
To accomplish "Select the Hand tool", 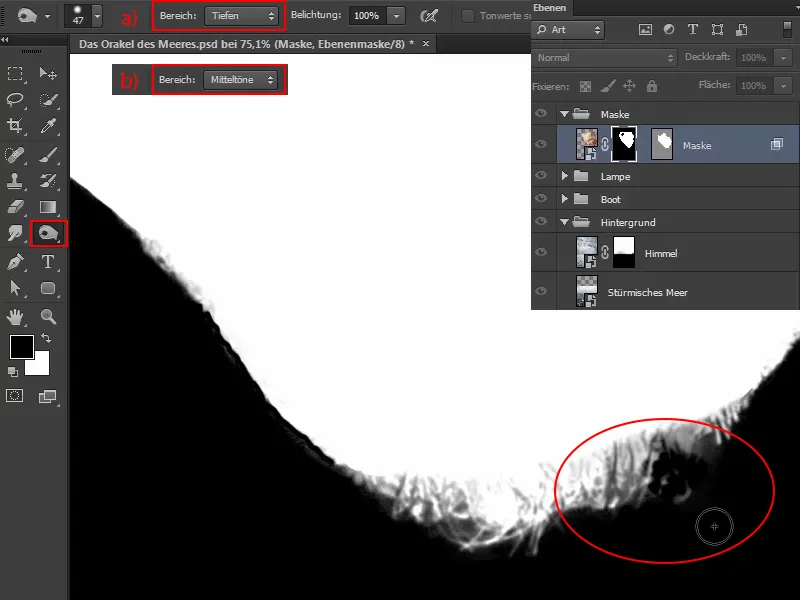I will (15, 317).
